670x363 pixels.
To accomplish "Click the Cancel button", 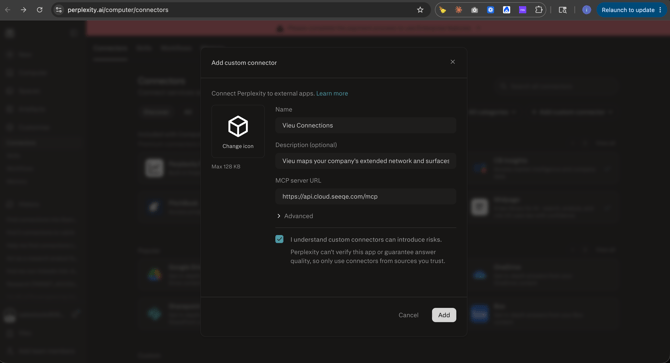I will coord(408,315).
